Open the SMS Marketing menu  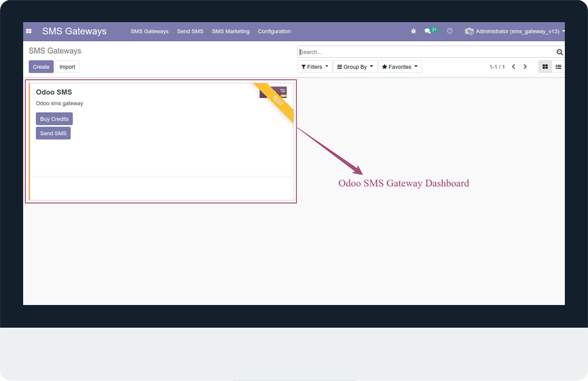[231, 32]
